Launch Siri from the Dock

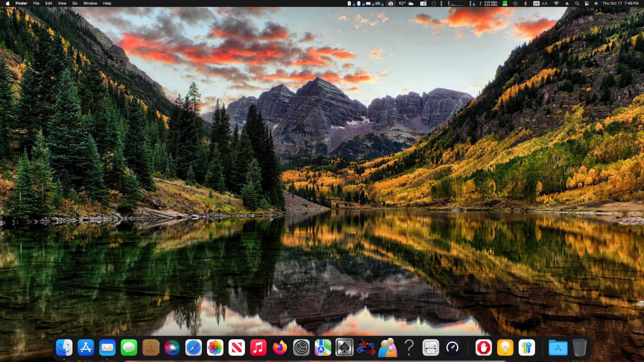pos(172,348)
